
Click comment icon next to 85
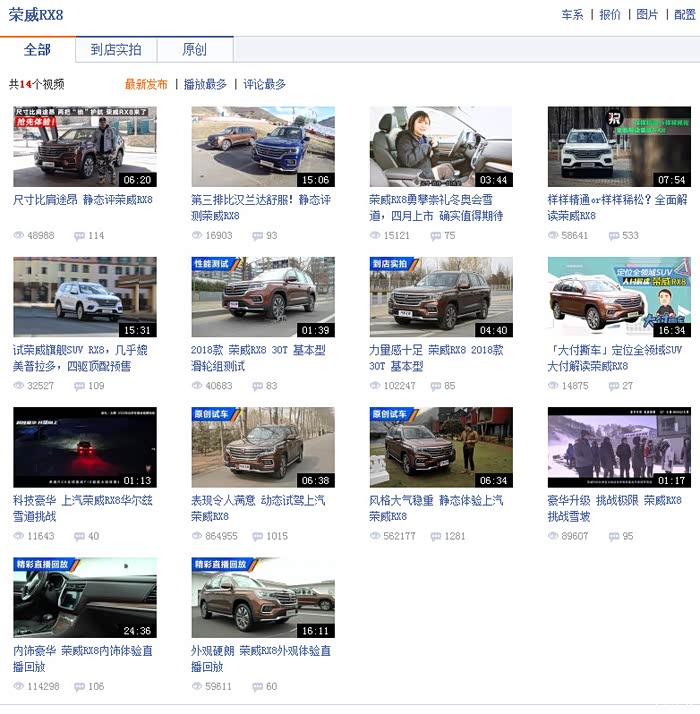[435, 386]
